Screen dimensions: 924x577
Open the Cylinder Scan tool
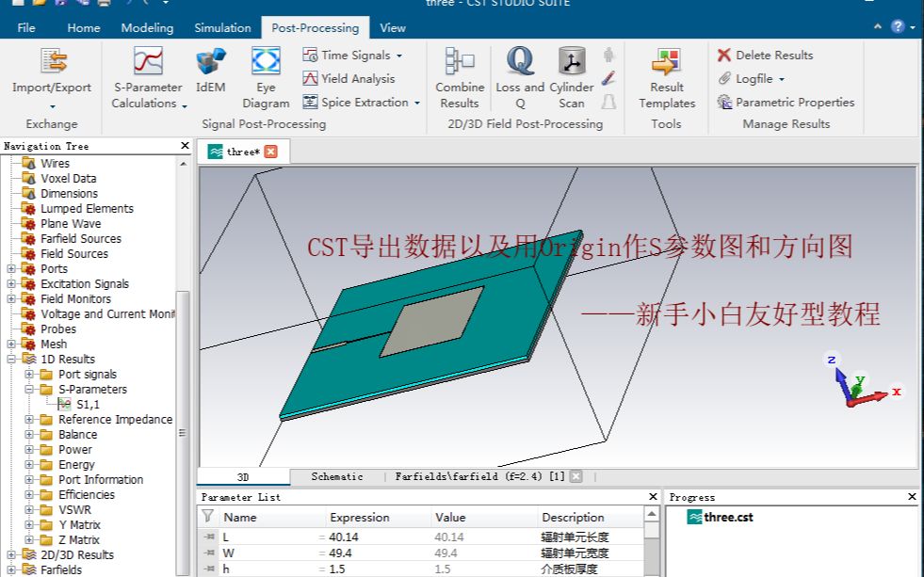pos(572,78)
